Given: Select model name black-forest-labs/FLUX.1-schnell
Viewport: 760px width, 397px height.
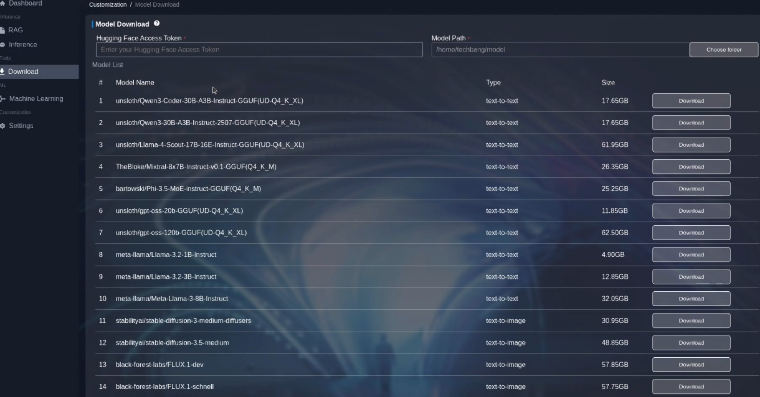Looking at the screenshot, I should click(164, 386).
